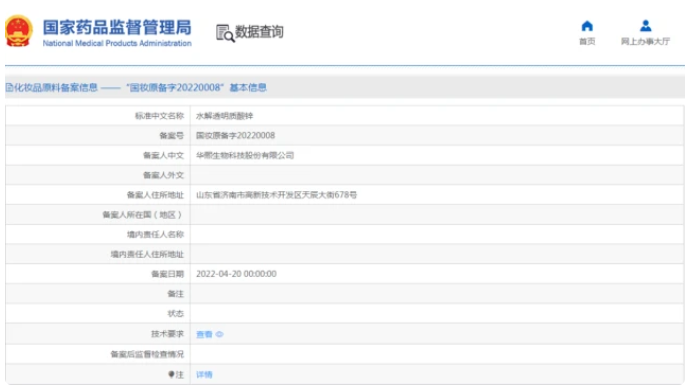Screen dimensions: 694x391
Task: Click the eye icon beside 查看
Action: pyautogui.click(x=220, y=334)
